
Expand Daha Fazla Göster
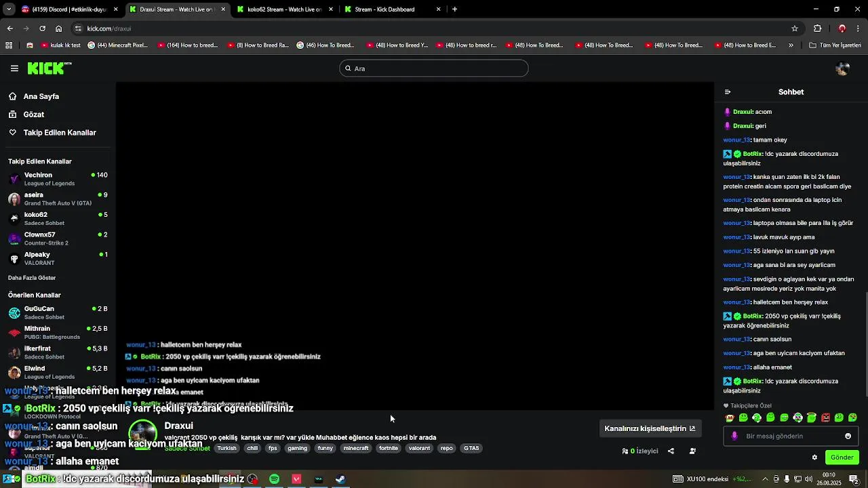pos(32,278)
